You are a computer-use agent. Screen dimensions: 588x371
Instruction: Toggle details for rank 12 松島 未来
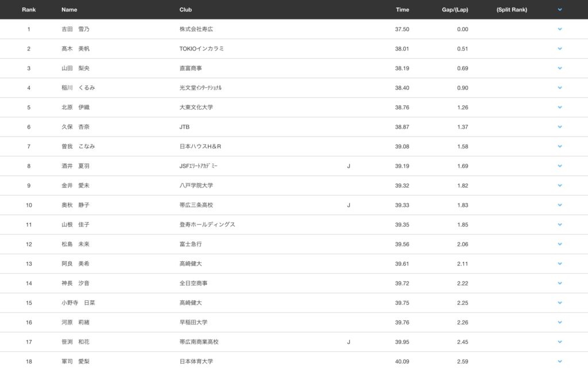click(559, 244)
